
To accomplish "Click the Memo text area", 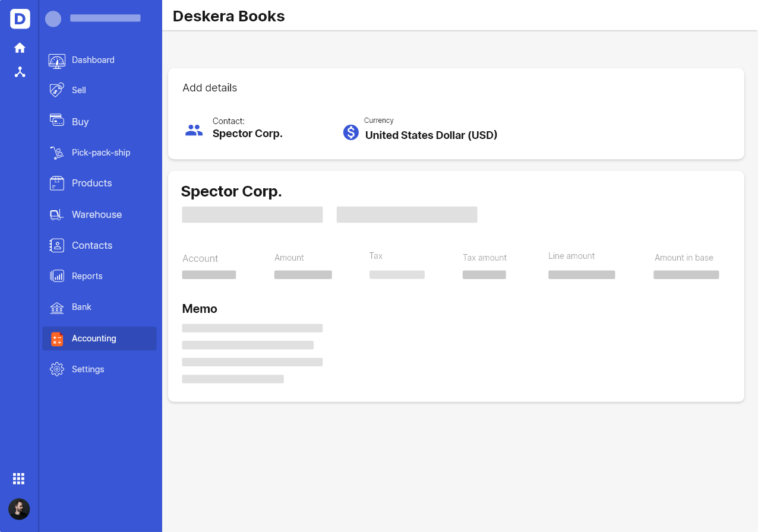I will click(252, 353).
